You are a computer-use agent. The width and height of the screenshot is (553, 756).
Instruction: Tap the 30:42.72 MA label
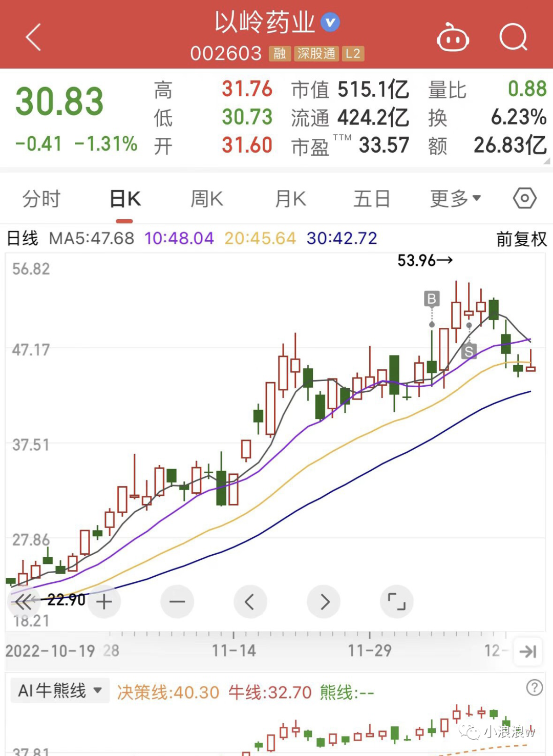(342, 238)
